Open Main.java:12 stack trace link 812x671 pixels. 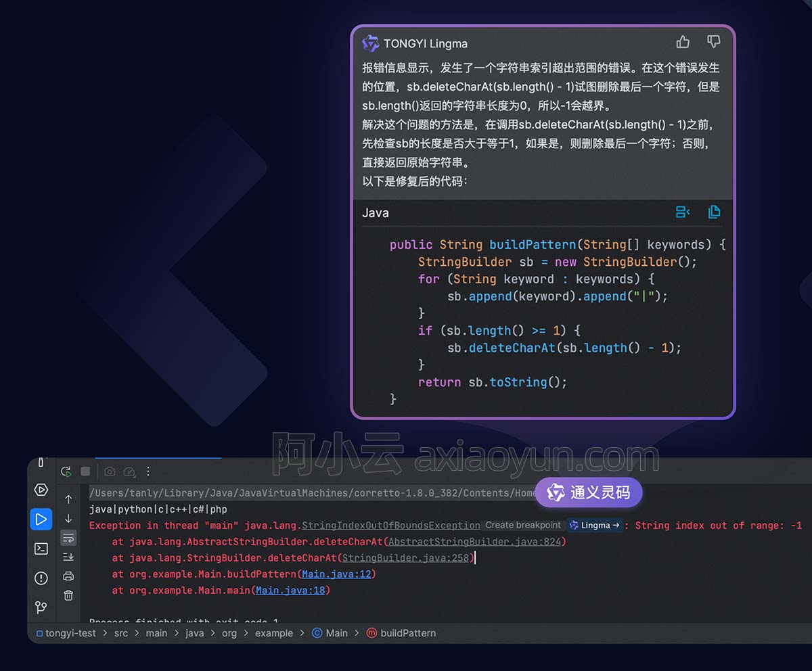tap(336, 574)
